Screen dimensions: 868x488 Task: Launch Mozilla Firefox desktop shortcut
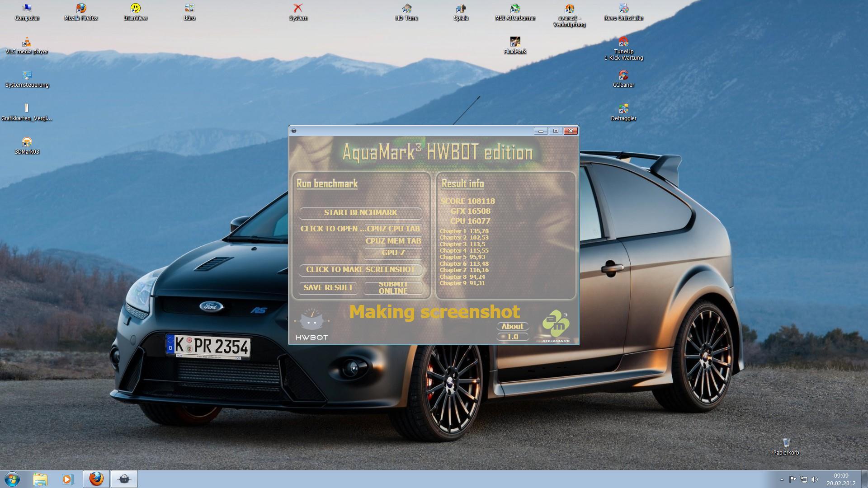pos(81,12)
